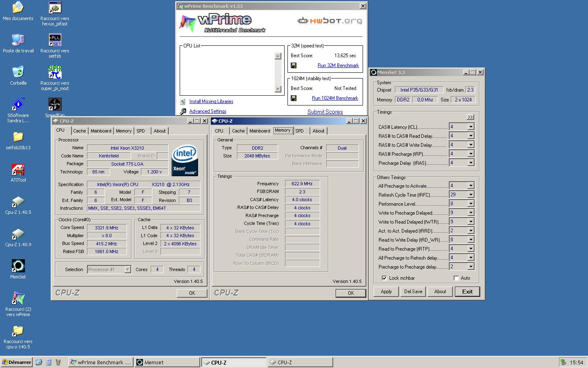Switch to Cache tab in left CPU-Z window
The image size is (588, 368).
tap(80, 131)
